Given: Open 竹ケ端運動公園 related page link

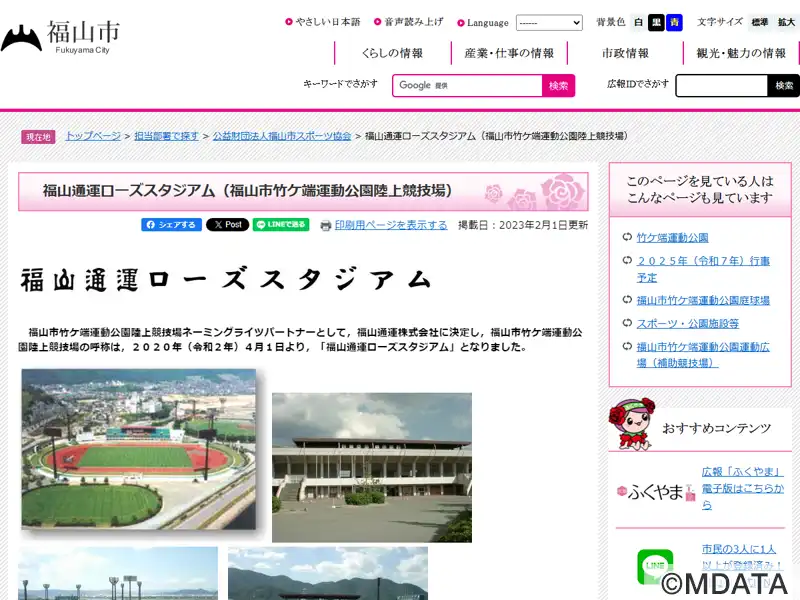Looking at the screenshot, I should click(x=672, y=238).
